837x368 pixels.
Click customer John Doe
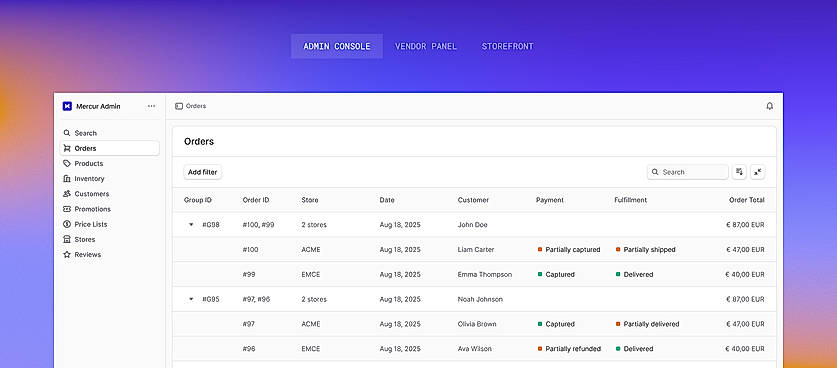tap(472, 225)
